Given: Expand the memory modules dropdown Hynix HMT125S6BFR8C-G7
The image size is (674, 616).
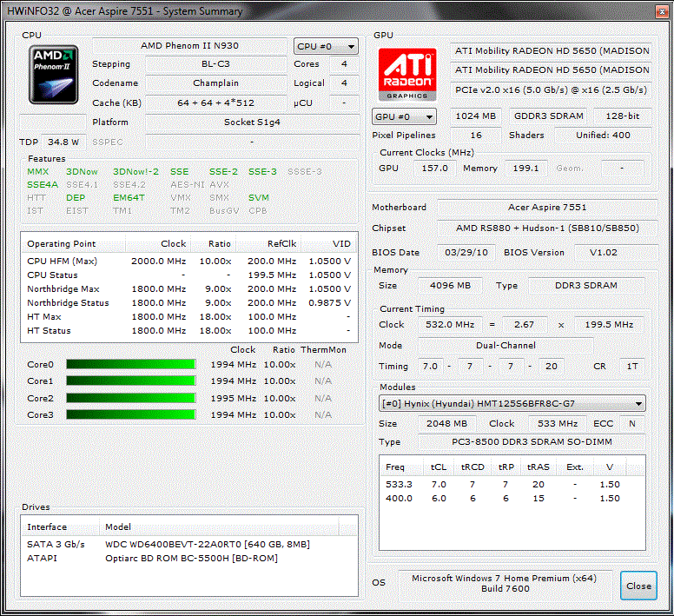Looking at the screenshot, I should (512, 404).
